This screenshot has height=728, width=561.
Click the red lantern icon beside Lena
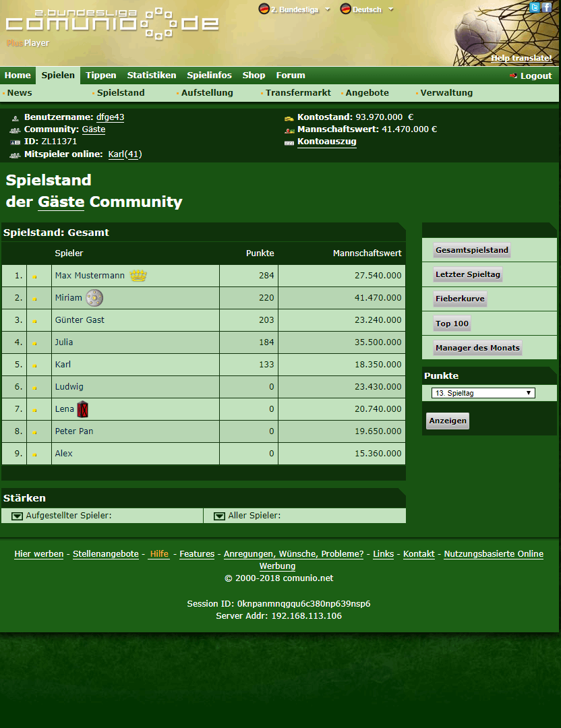click(82, 409)
